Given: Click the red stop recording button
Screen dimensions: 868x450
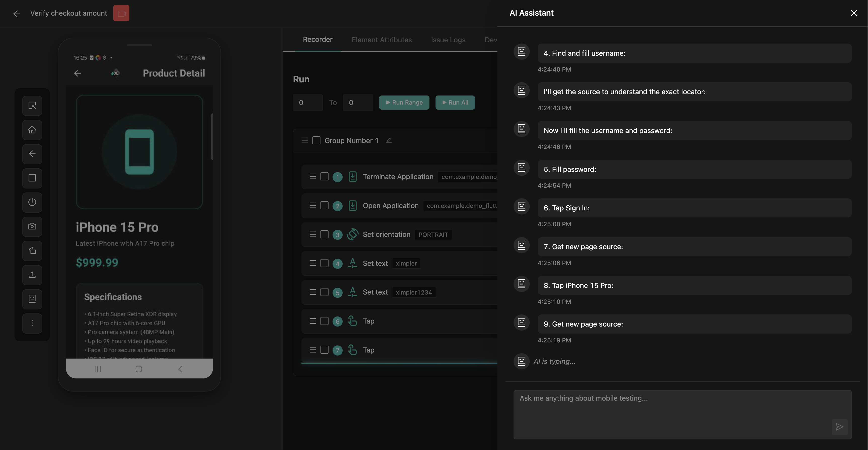Looking at the screenshot, I should coord(121,13).
